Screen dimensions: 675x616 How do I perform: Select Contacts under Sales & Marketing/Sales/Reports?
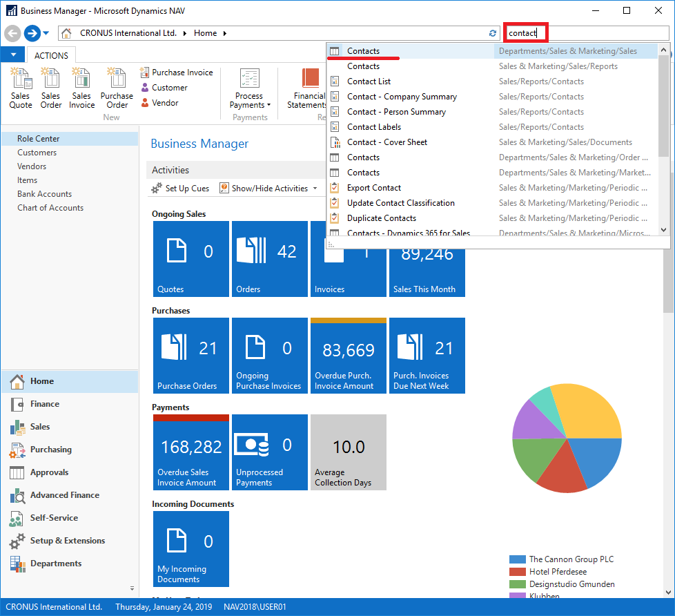[492, 66]
